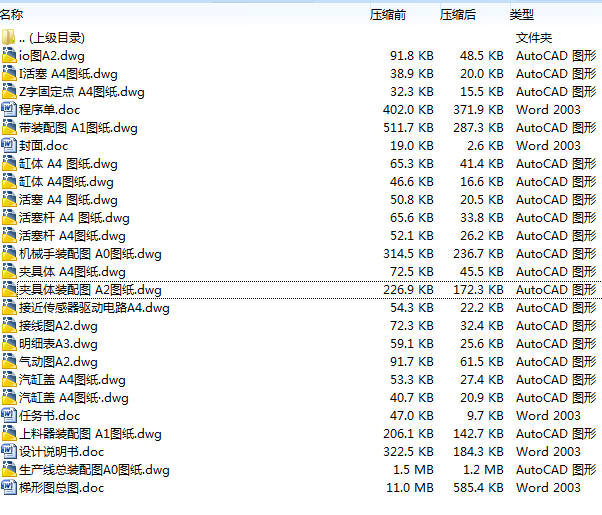602x515 pixels.
Task: Click the 文件夹 type cell
Action: [534, 38]
